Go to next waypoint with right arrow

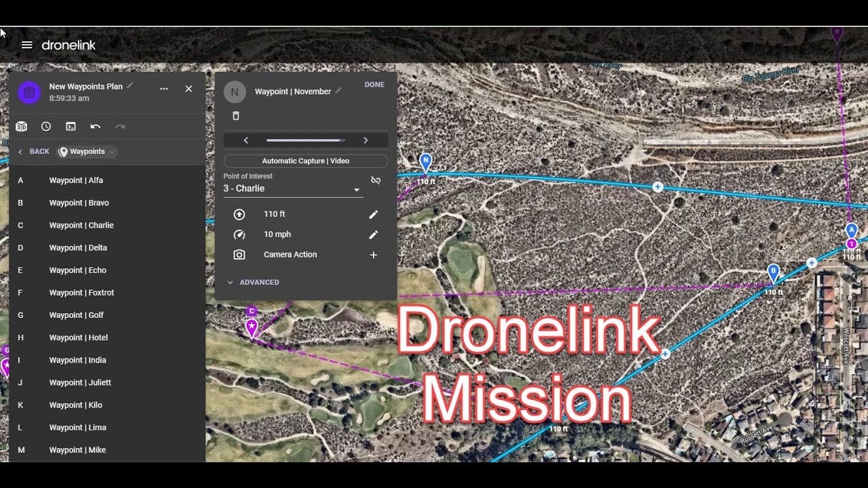366,140
